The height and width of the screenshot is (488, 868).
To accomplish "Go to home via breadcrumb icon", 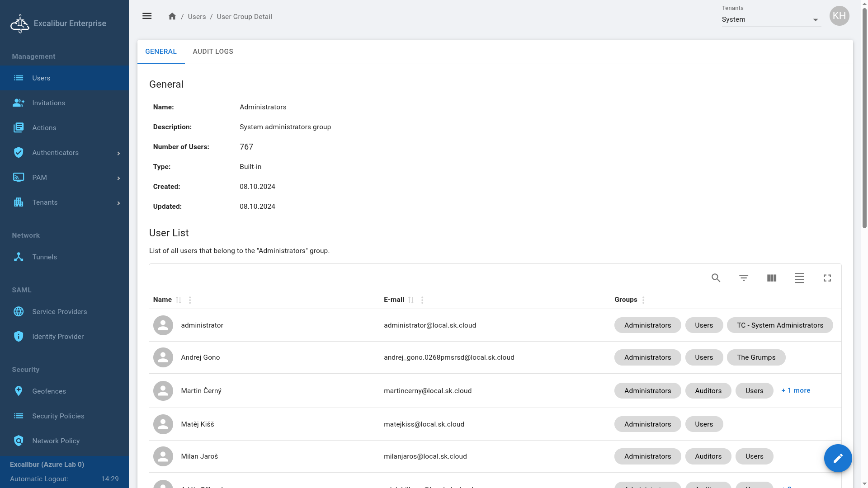I will pos(172,16).
